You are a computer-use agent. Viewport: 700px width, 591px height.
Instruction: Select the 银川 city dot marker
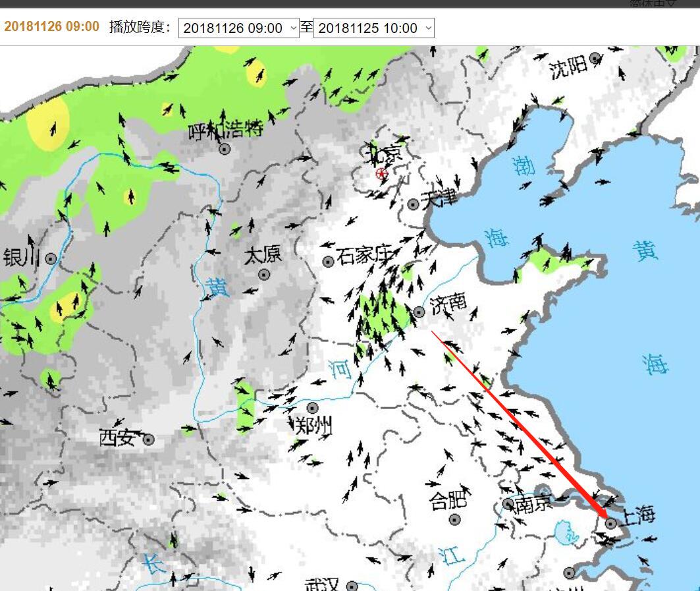51,259
